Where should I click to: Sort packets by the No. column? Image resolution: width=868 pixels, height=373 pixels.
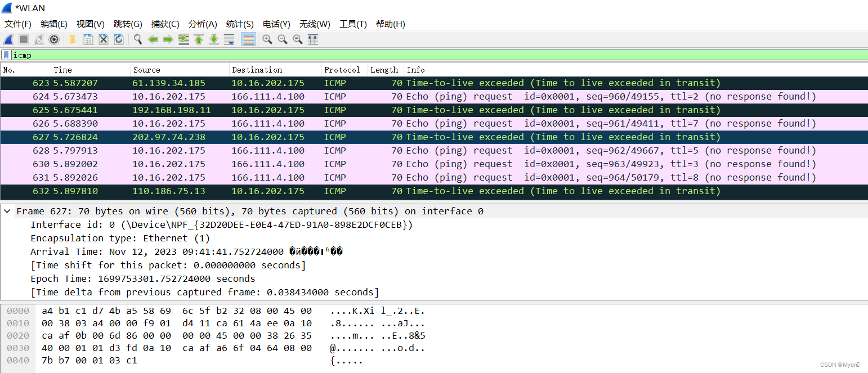pos(25,70)
